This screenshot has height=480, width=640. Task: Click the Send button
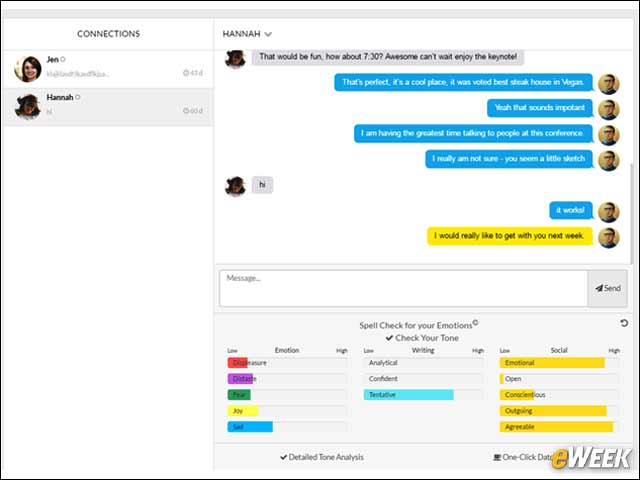pos(607,288)
